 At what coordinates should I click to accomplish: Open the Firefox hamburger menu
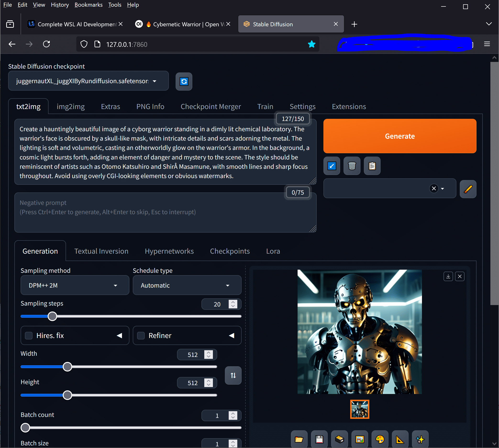[x=487, y=44]
